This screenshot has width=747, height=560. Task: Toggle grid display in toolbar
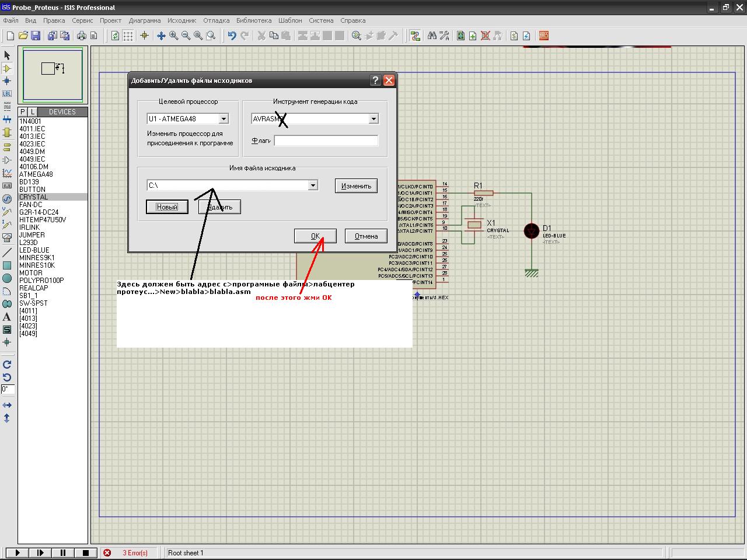point(128,36)
